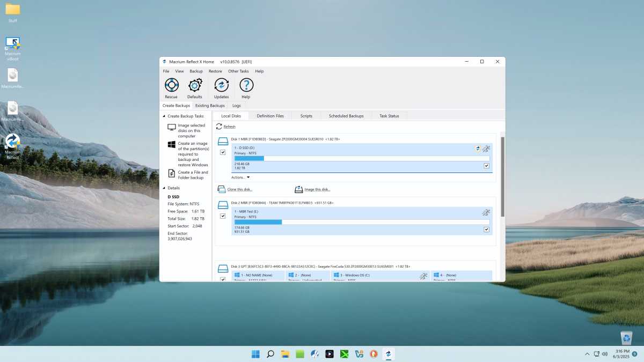Image resolution: width=644 pixels, height=362 pixels.
Task: Click the D SSD partition usage bar
Action: 362,158
